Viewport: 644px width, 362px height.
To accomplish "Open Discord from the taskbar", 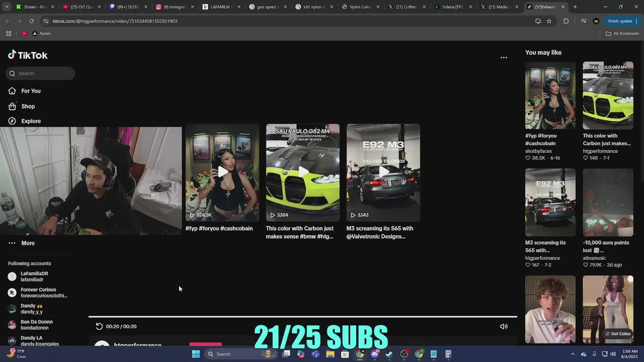I will (x=374, y=354).
